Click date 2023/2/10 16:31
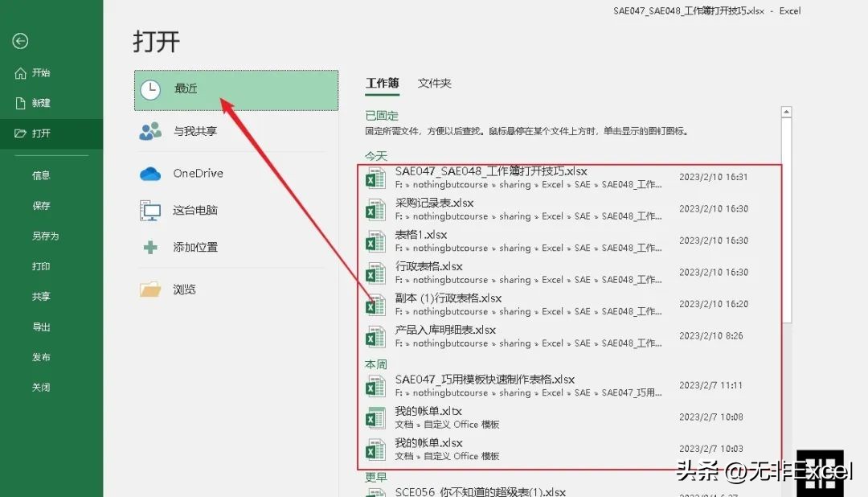Viewport: 868px width, 497px height. [x=714, y=177]
